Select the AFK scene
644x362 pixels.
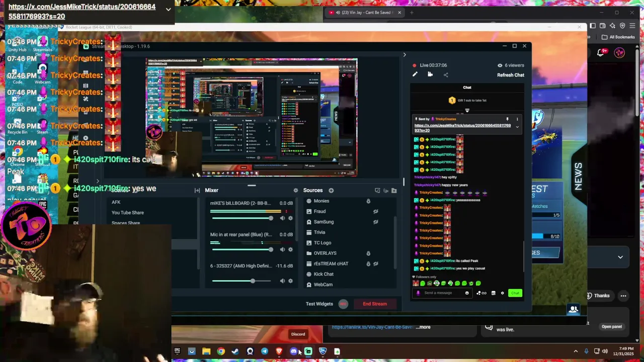tap(116, 202)
